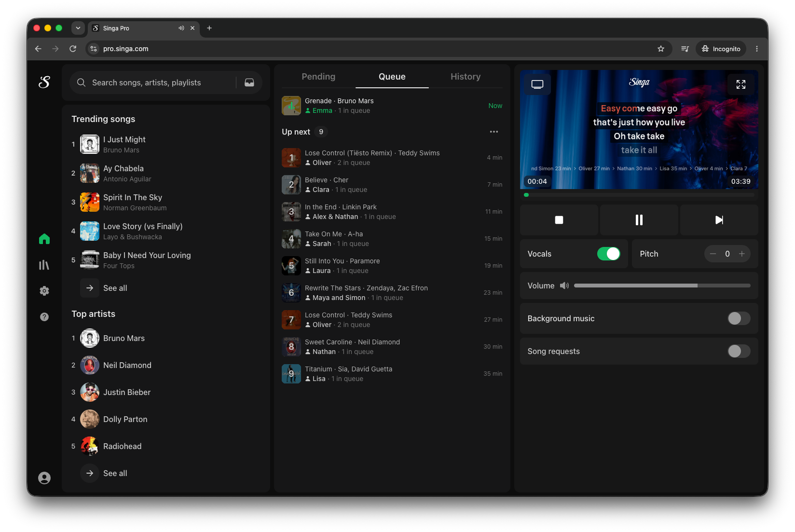The height and width of the screenshot is (532, 795).
Task: Open top artist Dolly Parton
Action: [166, 419]
